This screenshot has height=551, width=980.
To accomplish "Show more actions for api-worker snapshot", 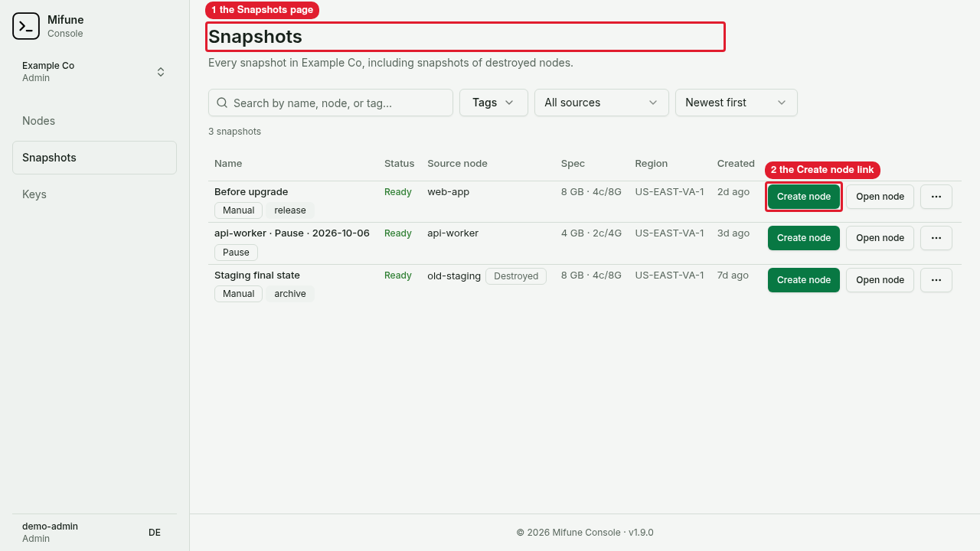I will pos(936,238).
